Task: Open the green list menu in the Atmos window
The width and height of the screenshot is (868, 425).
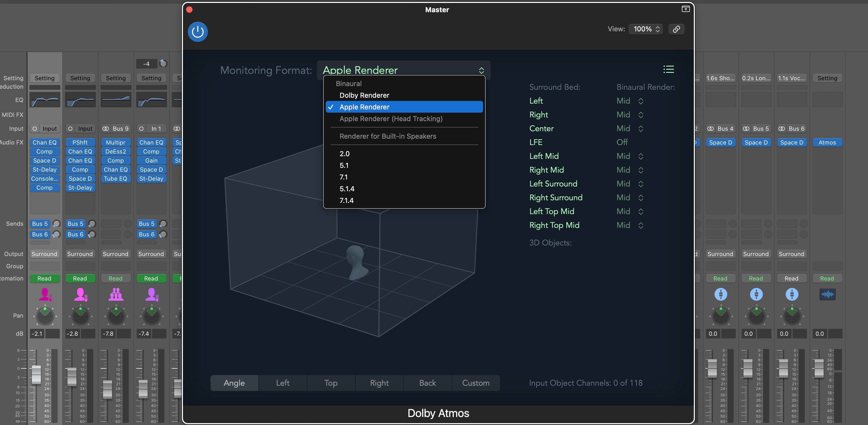Action: (669, 69)
